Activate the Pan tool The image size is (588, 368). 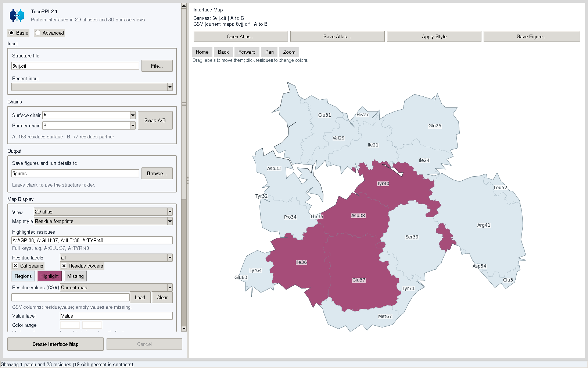(269, 52)
